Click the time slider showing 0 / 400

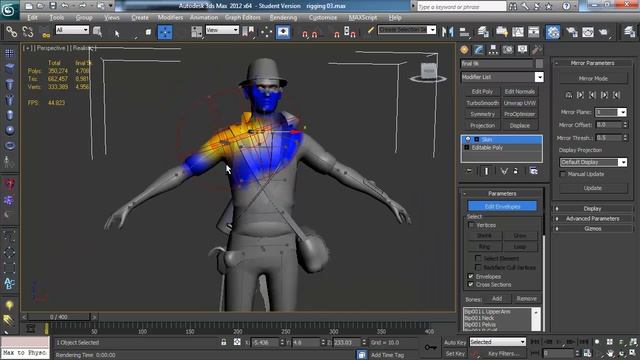[59, 317]
